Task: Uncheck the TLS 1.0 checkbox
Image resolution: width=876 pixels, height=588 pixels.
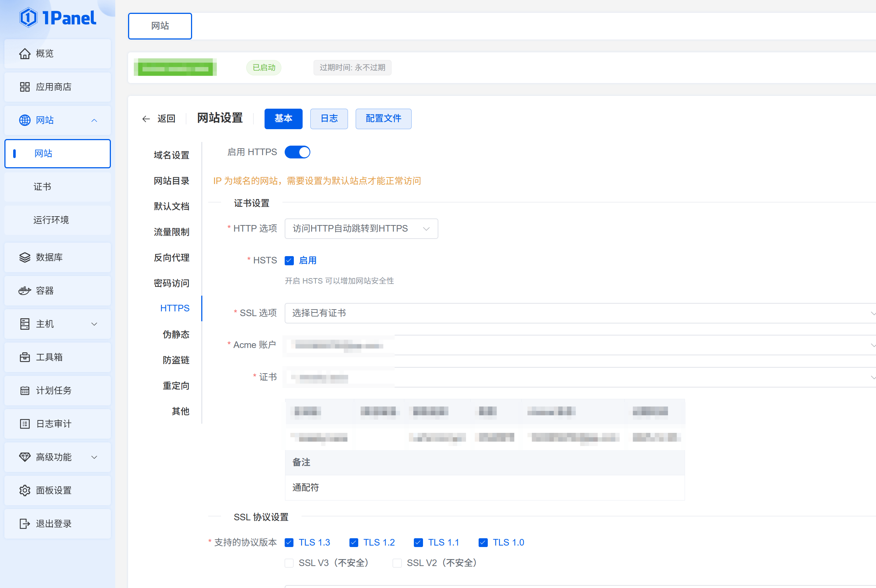Action: coord(483,543)
